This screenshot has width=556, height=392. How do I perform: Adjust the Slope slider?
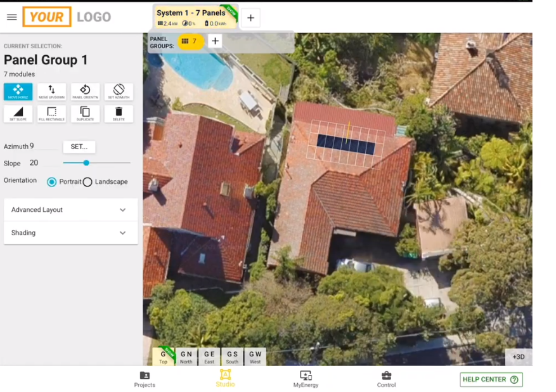coord(85,163)
